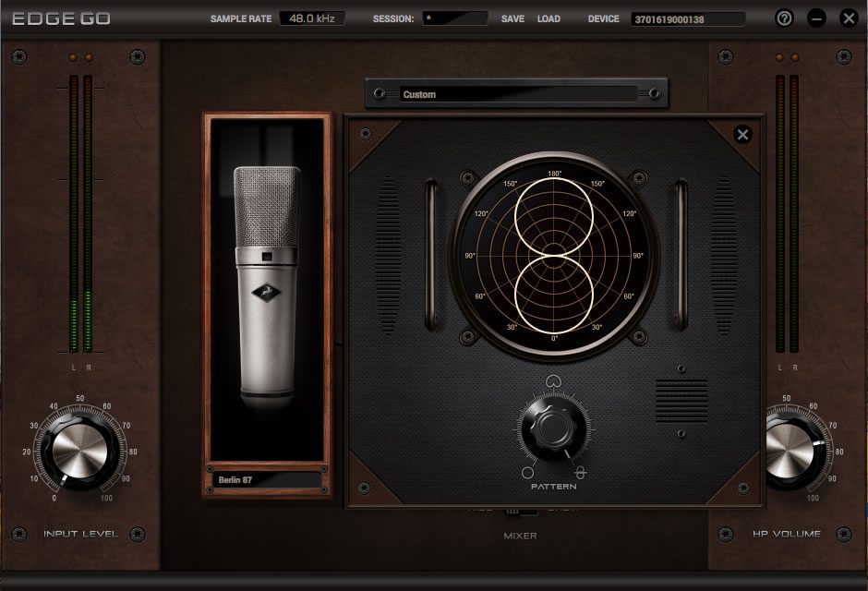Click the input level L/R meter
868x591 pixels.
pyautogui.click(x=81, y=213)
